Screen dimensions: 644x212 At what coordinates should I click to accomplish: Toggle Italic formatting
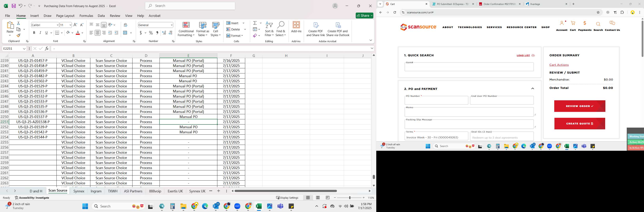click(x=40, y=33)
